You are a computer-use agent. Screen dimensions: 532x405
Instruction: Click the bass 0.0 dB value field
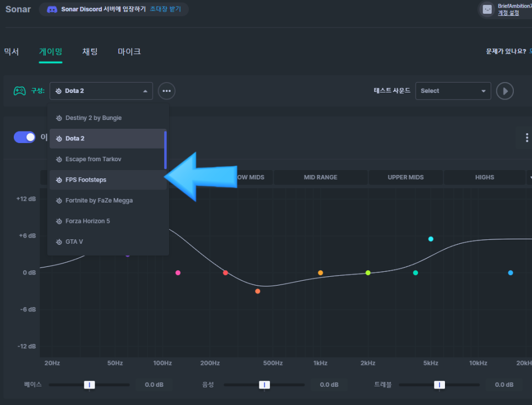pyautogui.click(x=154, y=385)
